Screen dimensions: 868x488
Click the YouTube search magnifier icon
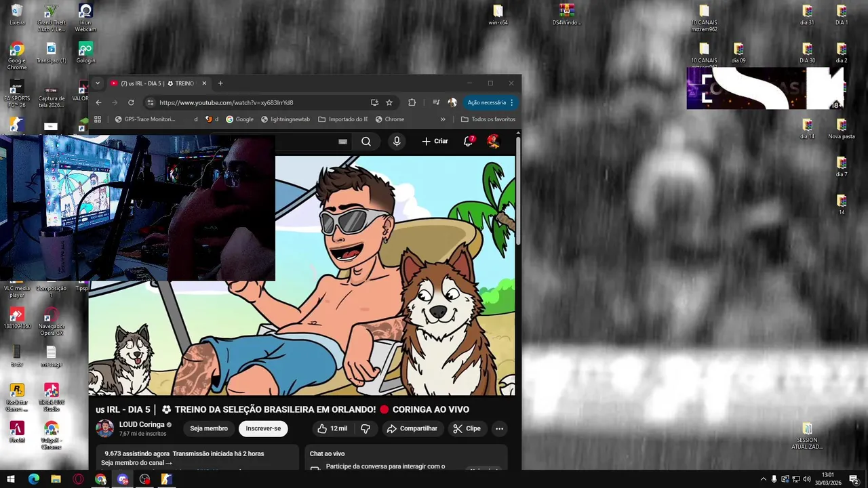click(366, 141)
